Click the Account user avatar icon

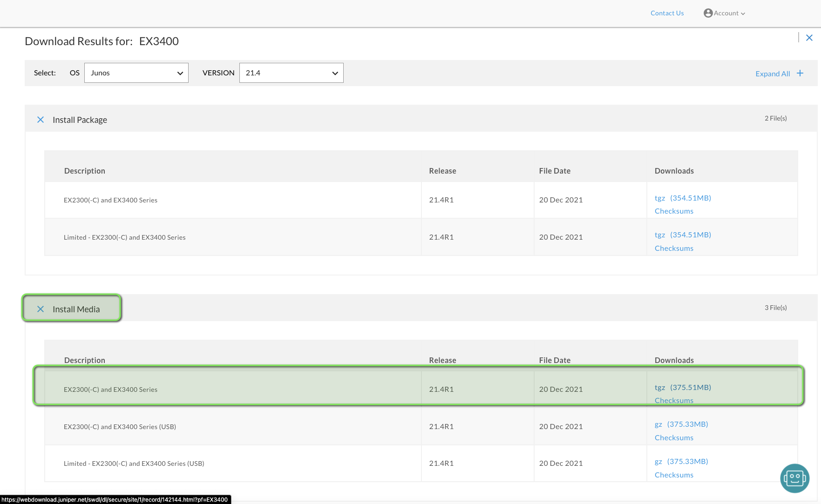[x=708, y=13]
